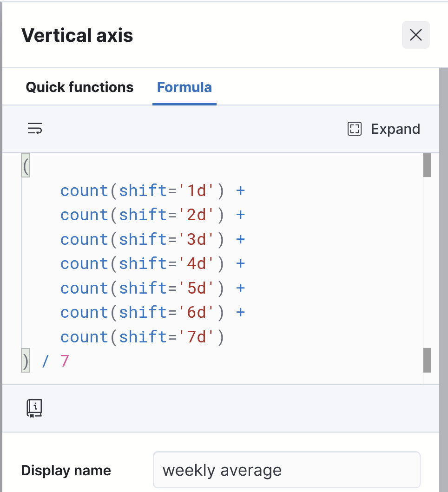Place cursor on count(shift='2d') line

pyautogui.click(x=152, y=215)
